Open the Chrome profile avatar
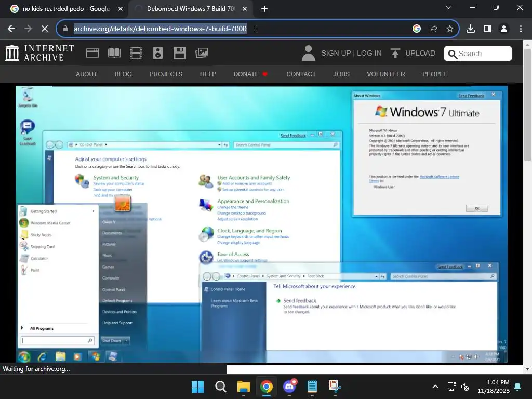The image size is (532, 399). (504, 29)
